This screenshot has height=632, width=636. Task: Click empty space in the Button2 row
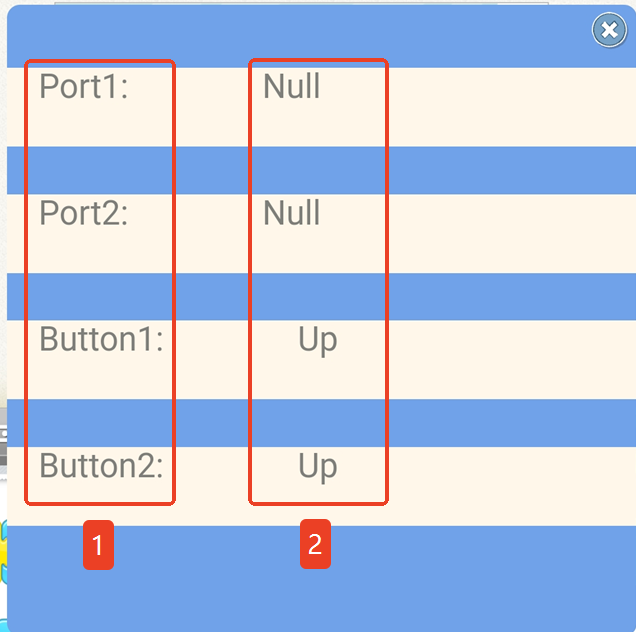coord(511,486)
